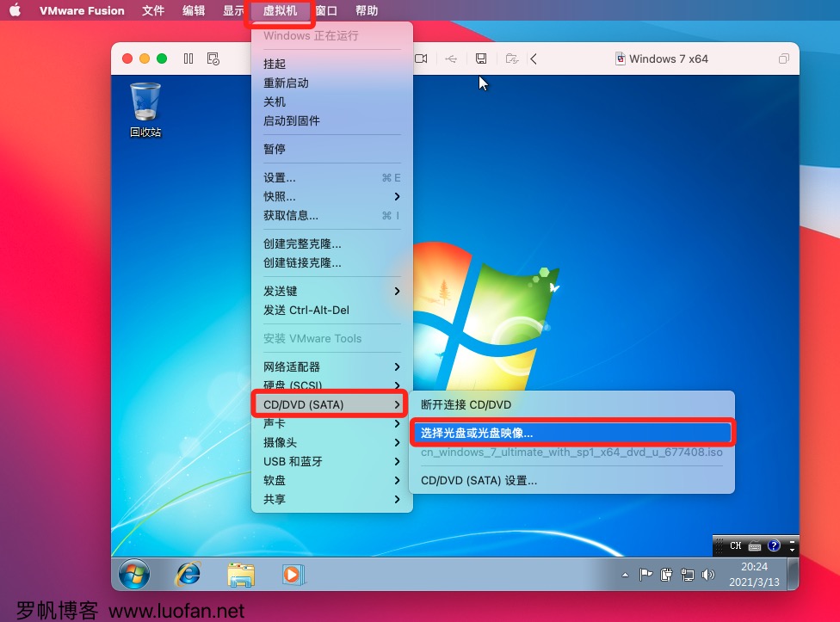Select 暂停 menu item

pos(332,149)
